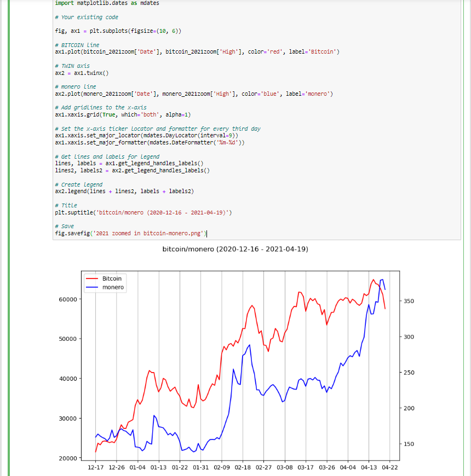Click the 'blue' color string in the code

[x=269, y=94]
